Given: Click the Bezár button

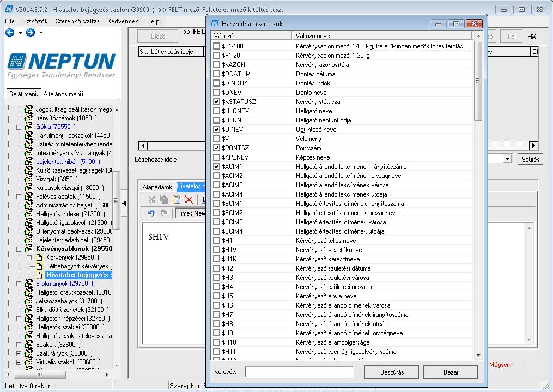Looking at the screenshot, I should (451, 372).
